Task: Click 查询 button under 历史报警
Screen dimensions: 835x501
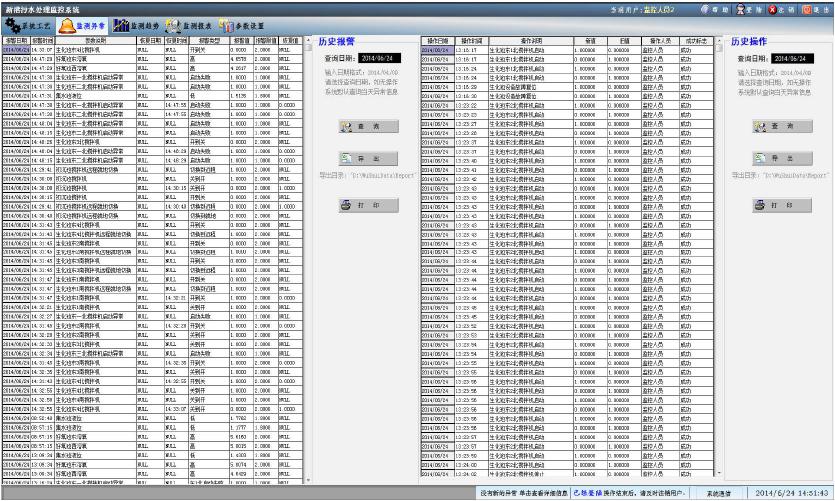Action: click(360, 127)
